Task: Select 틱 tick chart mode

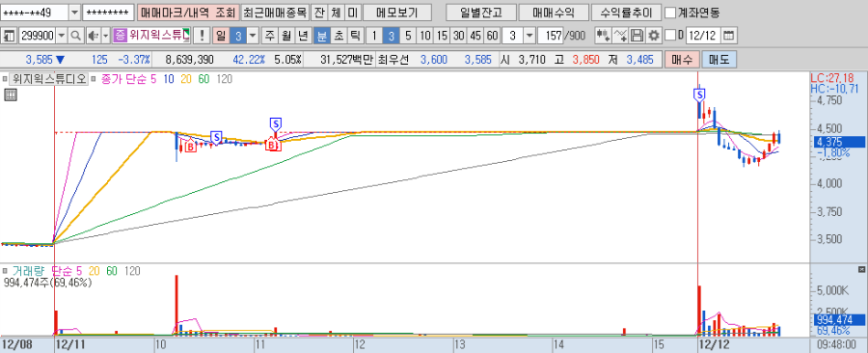Action: click(x=354, y=36)
